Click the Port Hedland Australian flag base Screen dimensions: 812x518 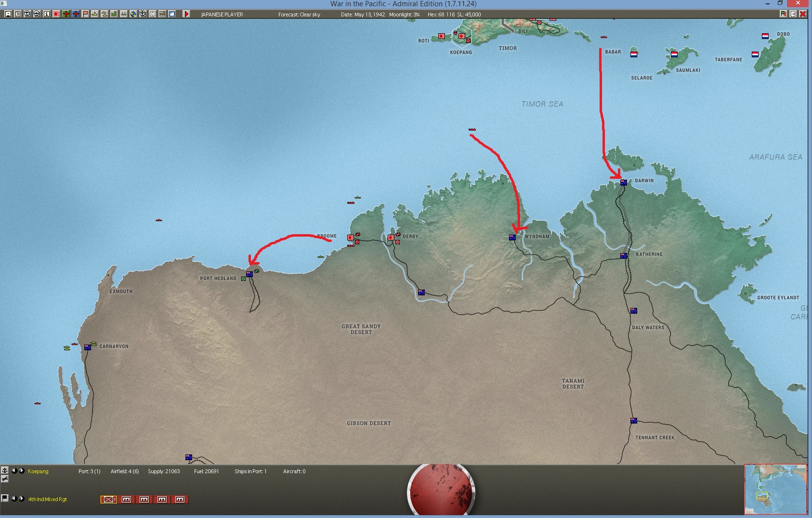(249, 274)
